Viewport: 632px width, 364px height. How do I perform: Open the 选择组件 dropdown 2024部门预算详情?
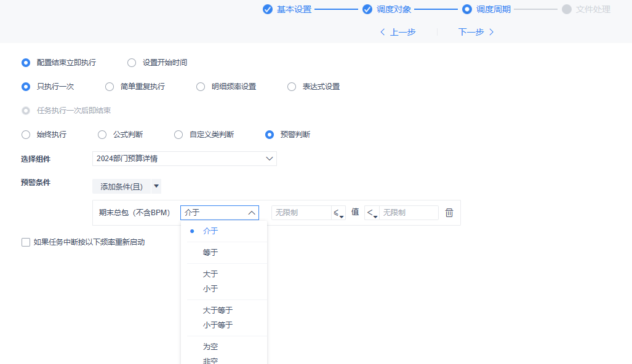[184, 159]
